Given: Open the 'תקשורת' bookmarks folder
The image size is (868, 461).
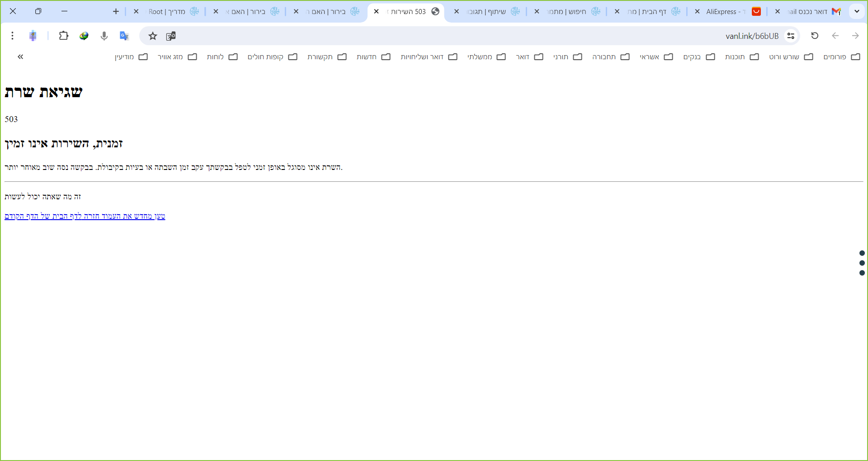Looking at the screenshot, I should pyautogui.click(x=327, y=57).
